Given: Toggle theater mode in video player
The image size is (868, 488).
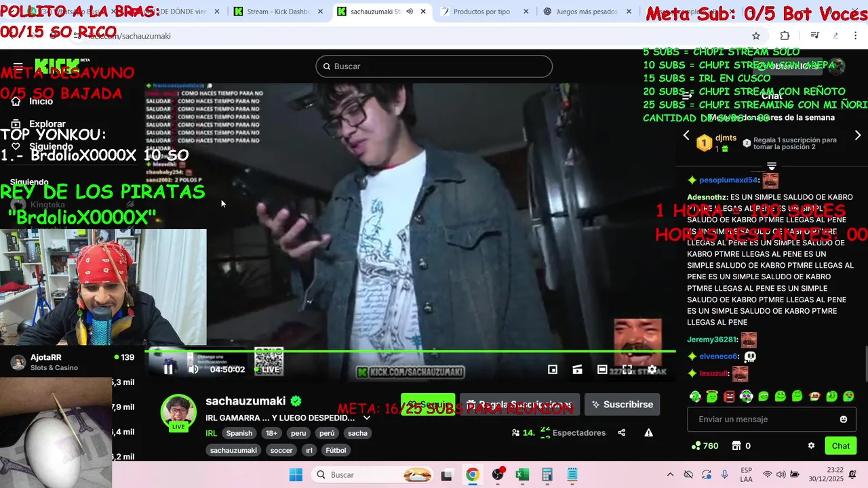Looking at the screenshot, I should [602, 369].
